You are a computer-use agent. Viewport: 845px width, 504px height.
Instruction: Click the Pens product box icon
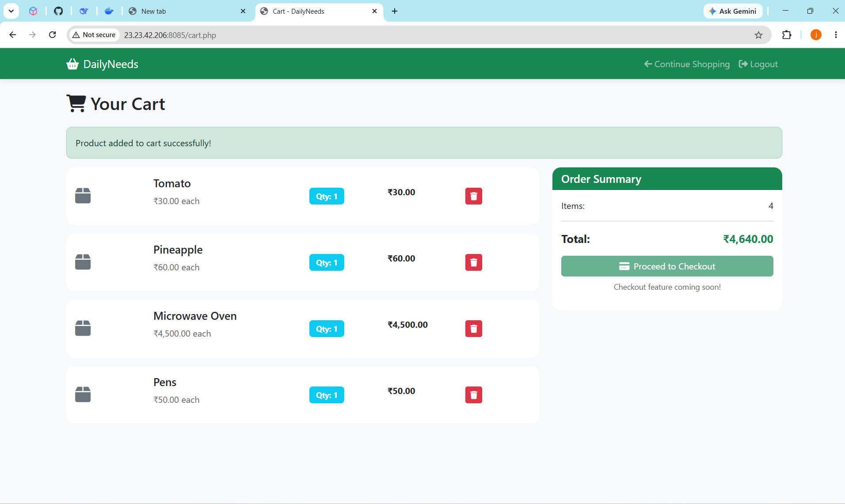coord(83,394)
